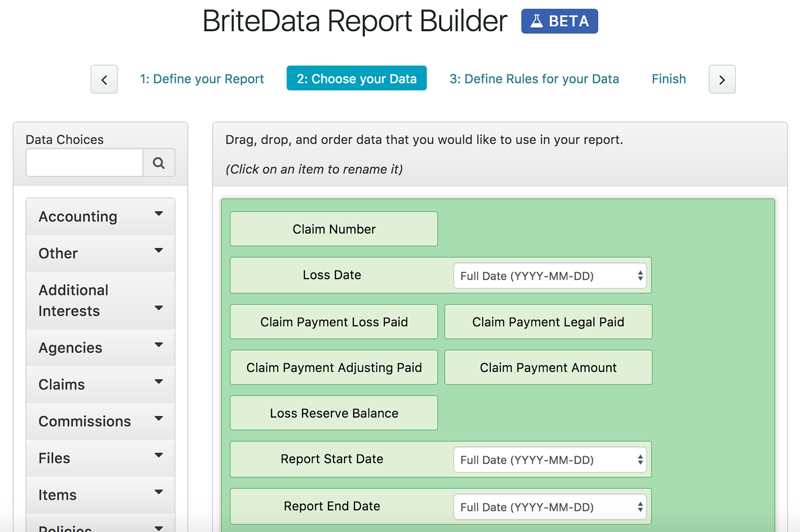Click the dropdown arrow beside Files
Screen dimensions: 800x532
[158, 456]
